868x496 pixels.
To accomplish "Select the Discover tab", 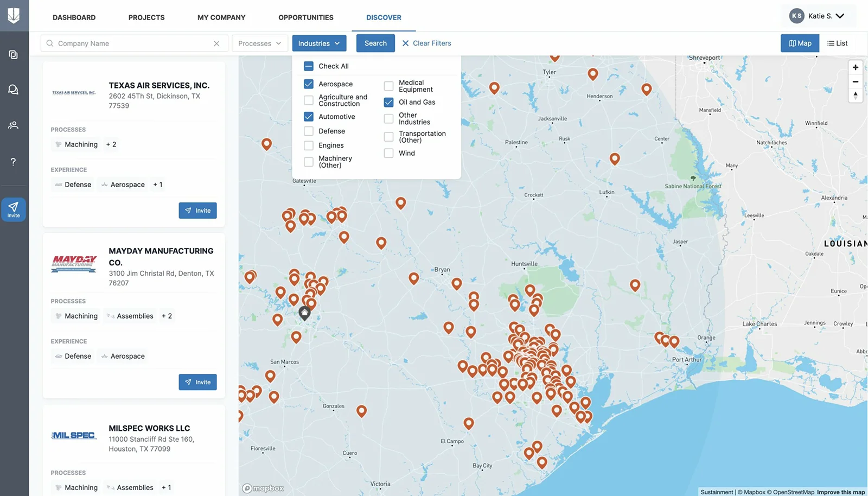I will (x=384, y=17).
